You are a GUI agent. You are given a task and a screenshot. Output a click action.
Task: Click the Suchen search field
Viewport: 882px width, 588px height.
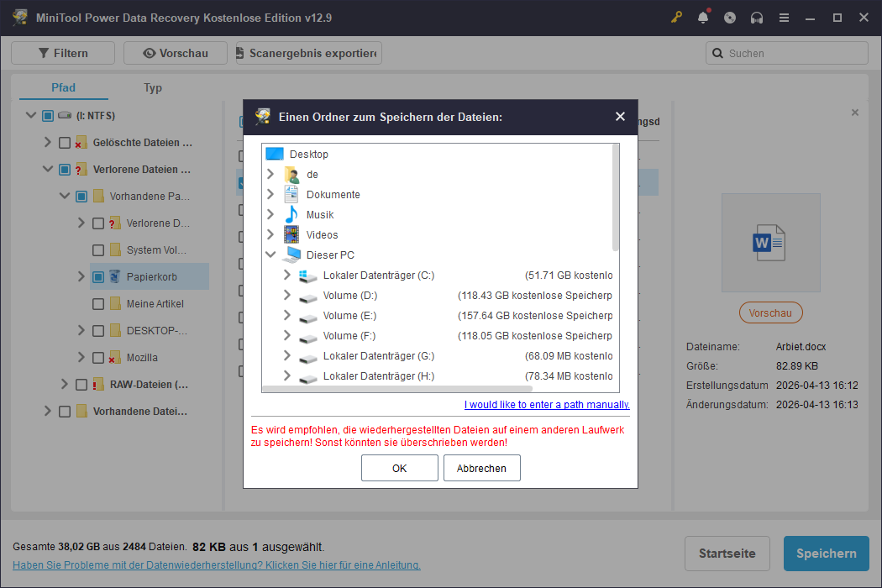(787, 53)
